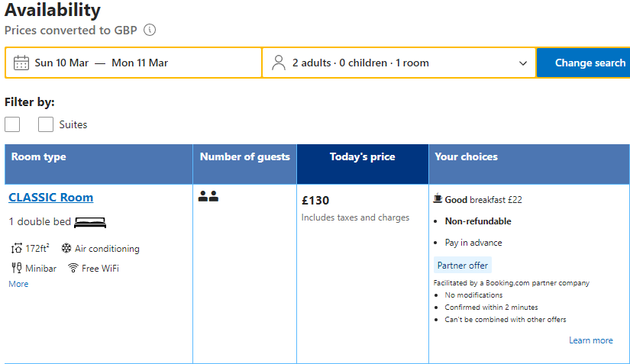
Task: Open the CLASSIC Room link
Action: pyautogui.click(x=51, y=198)
